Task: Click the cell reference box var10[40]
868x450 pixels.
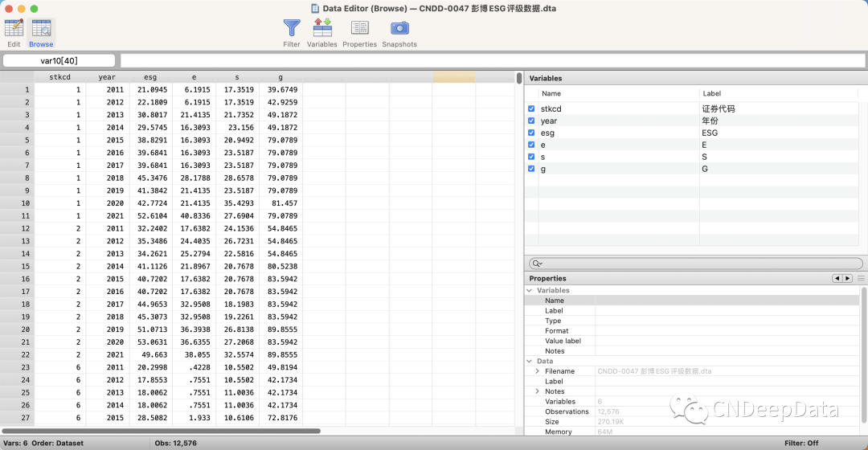Action: tap(59, 60)
